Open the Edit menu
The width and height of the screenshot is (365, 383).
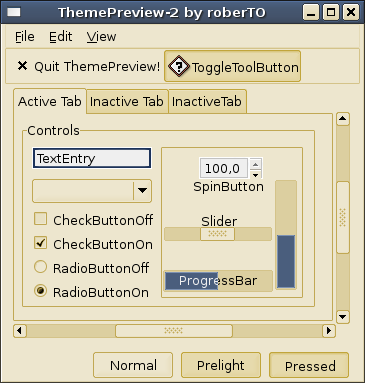pos(60,36)
